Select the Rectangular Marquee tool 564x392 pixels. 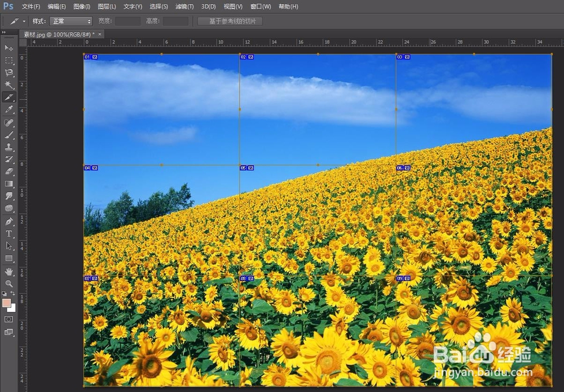pos(9,60)
